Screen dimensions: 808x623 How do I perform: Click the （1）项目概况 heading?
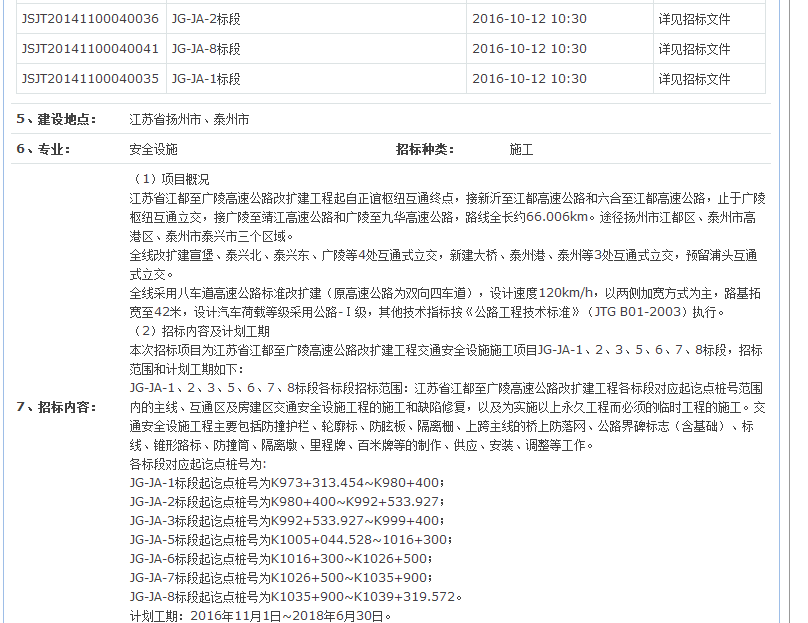[x=170, y=179]
